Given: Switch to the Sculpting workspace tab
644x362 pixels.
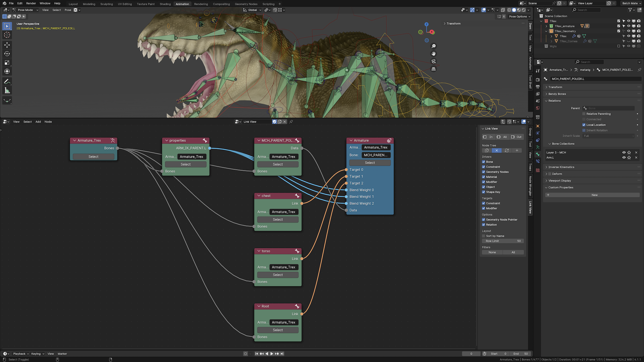Looking at the screenshot, I should [x=107, y=4].
